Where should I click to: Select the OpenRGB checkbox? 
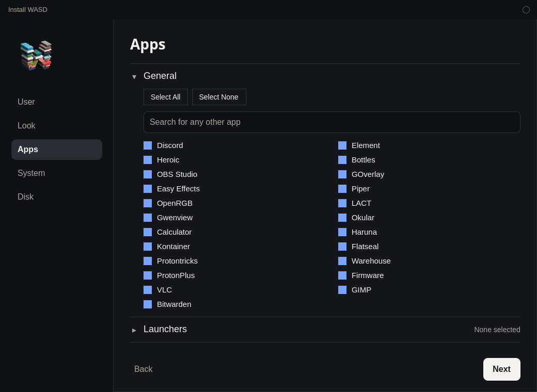[x=148, y=203]
